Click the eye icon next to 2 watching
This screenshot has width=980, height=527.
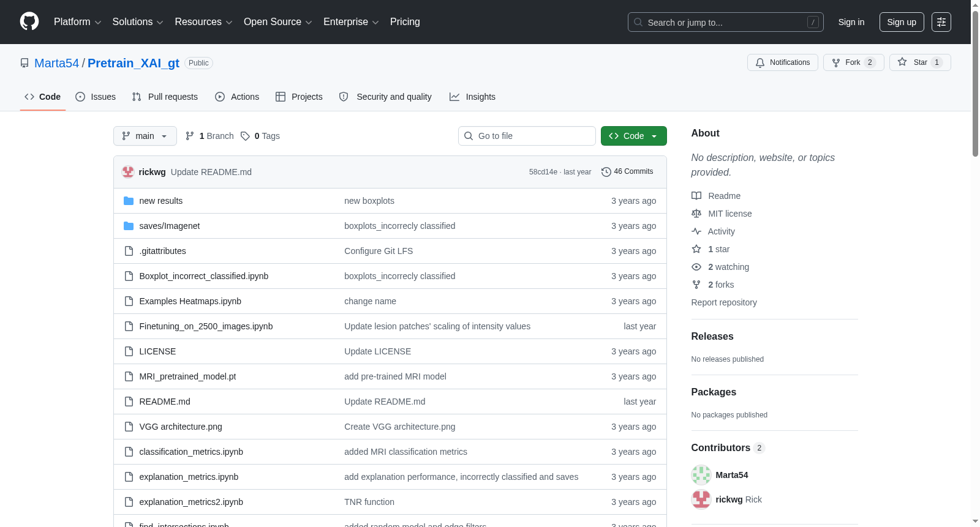[696, 267]
